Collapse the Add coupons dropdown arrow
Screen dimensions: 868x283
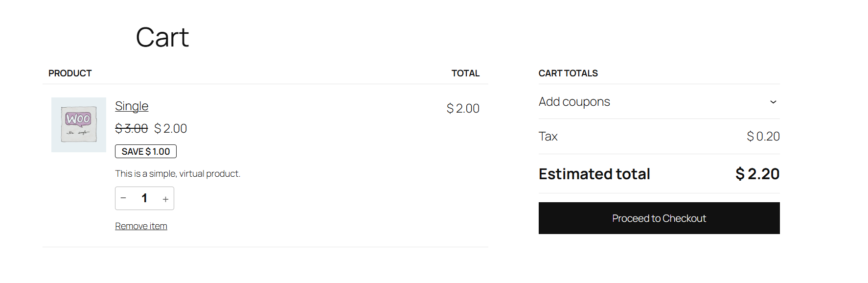773,102
